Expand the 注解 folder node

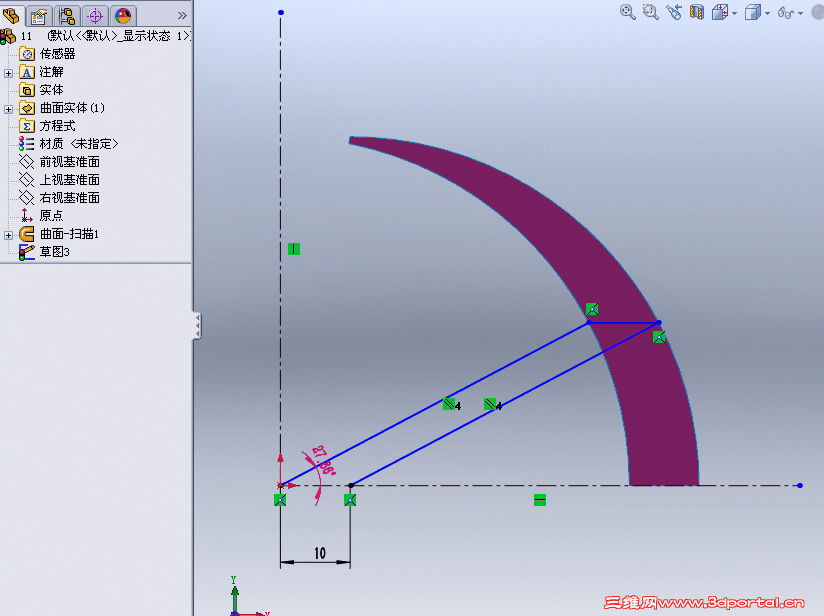coord(8,73)
